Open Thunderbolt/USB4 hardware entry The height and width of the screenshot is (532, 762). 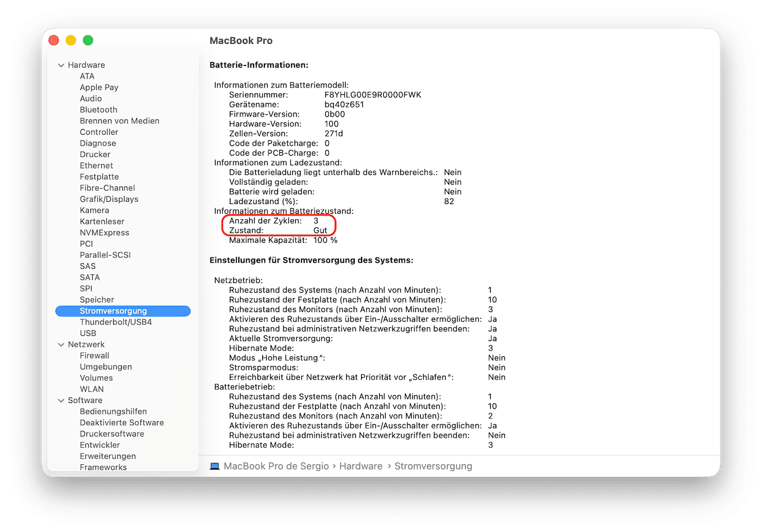pyautogui.click(x=115, y=322)
